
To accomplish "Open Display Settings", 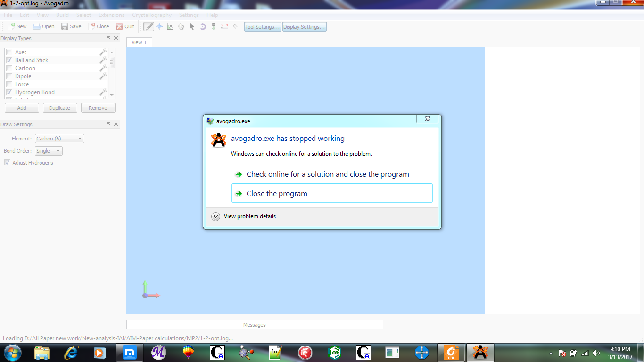I will (x=304, y=27).
